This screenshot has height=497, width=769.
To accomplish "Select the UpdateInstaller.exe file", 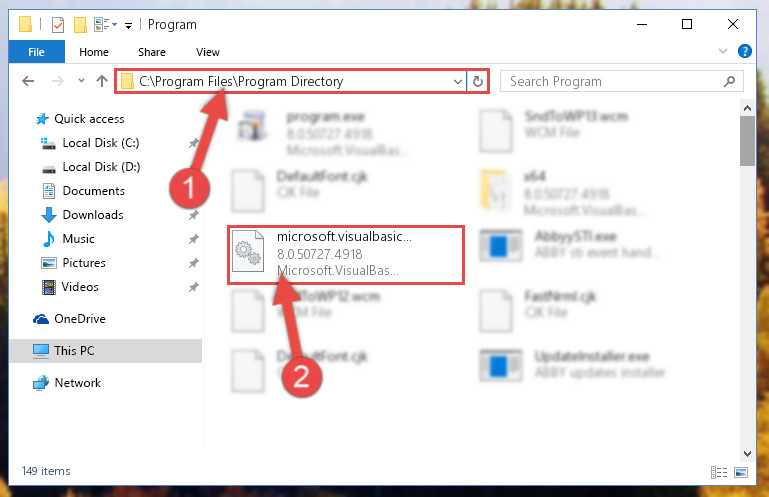I will [x=574, y=364].
